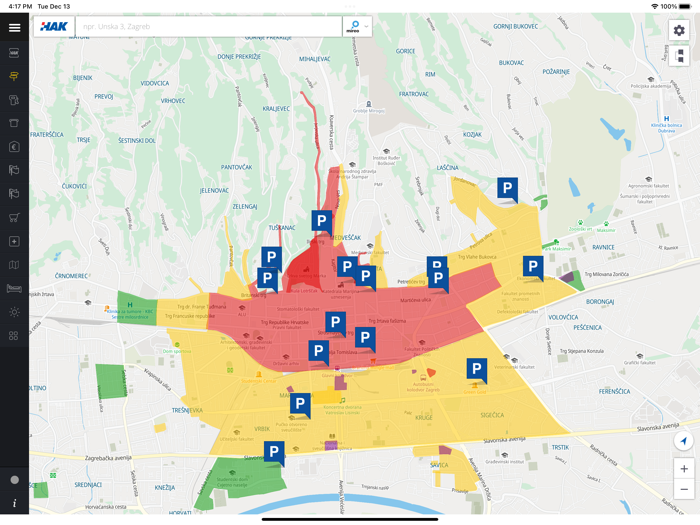700x525 pixels.
Task: Click the 'PANTOVČAK' map label
Action: 237,167
